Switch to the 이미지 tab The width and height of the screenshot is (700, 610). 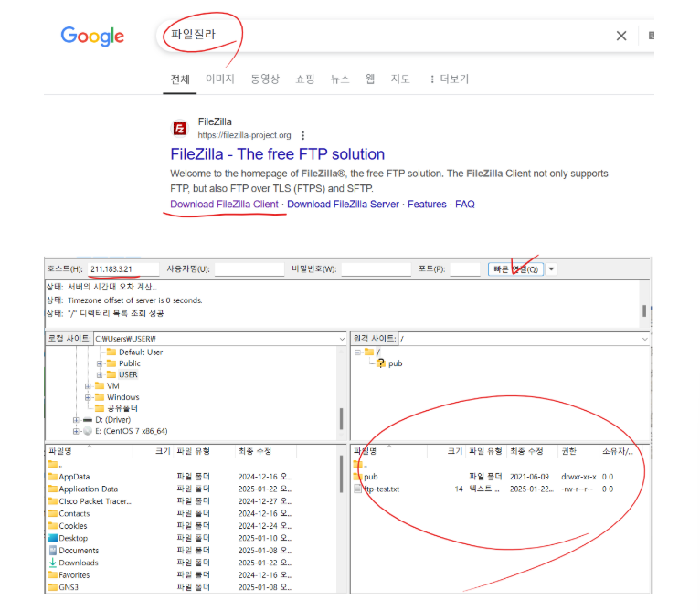point(219,79)
